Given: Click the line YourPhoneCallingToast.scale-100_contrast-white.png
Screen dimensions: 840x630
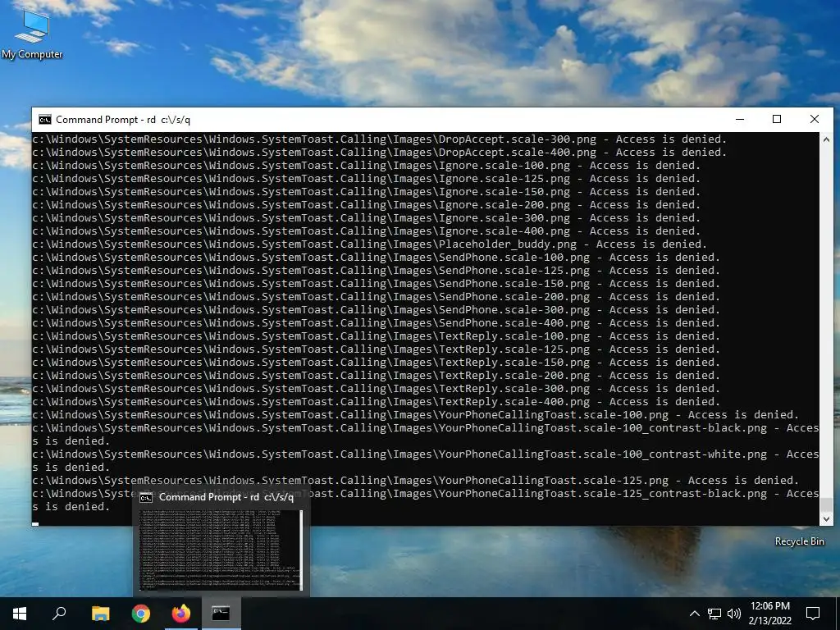Looking at the screenshot, I should click(426, 461).
